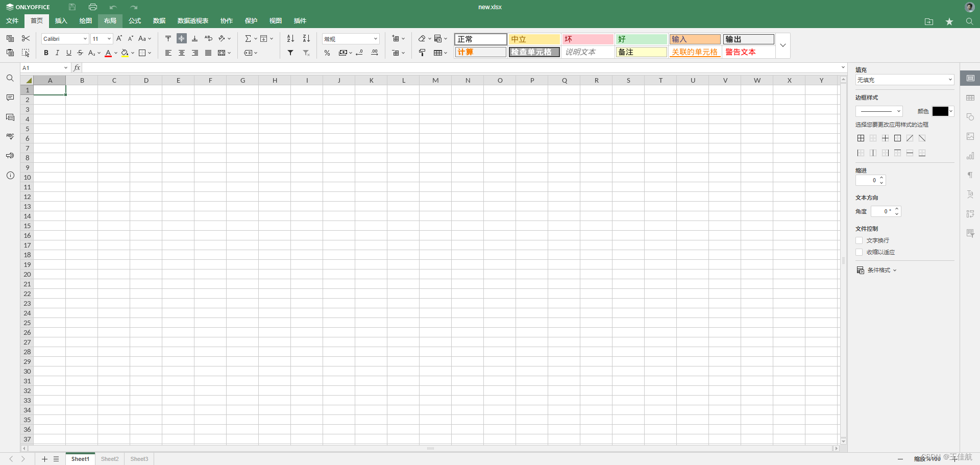This screenshot has height=465, width=980.
Task: Apply the 好 cell style
Action: (x=641, y=39)
